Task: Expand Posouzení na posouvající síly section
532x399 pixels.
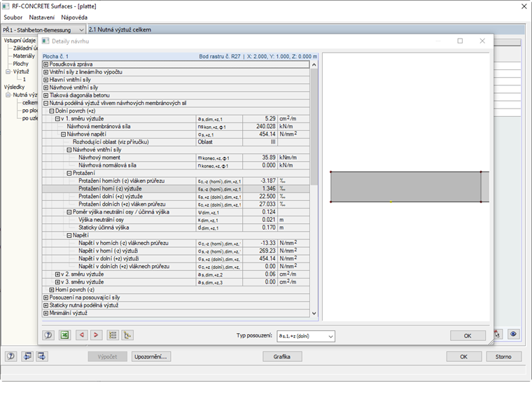Action: [45, 297]
